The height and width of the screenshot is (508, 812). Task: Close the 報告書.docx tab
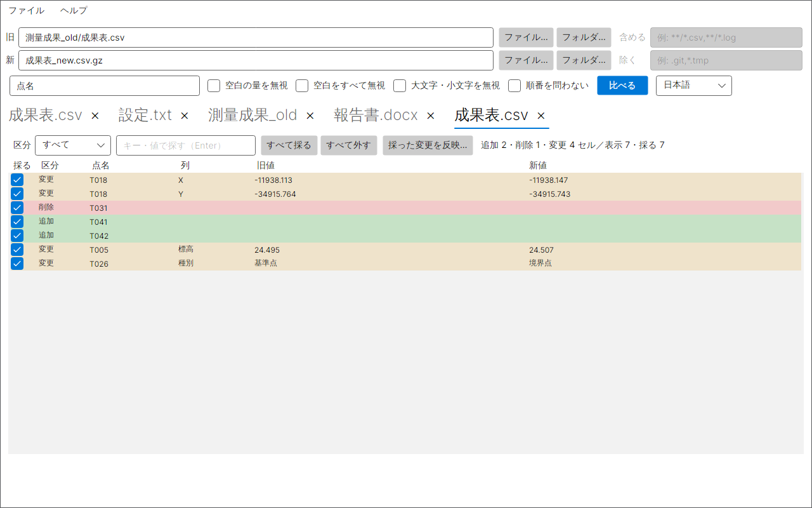point(431,116)
